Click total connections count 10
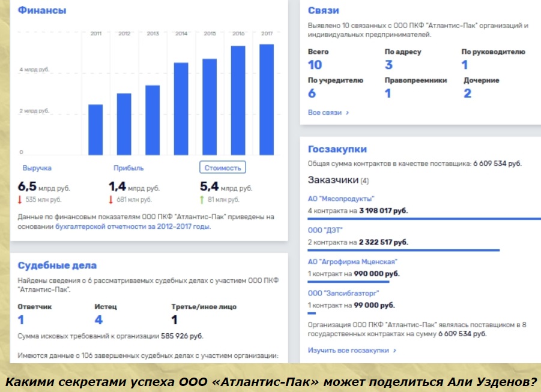This screenshot has width=541, height=392. (x=315, y=65)
